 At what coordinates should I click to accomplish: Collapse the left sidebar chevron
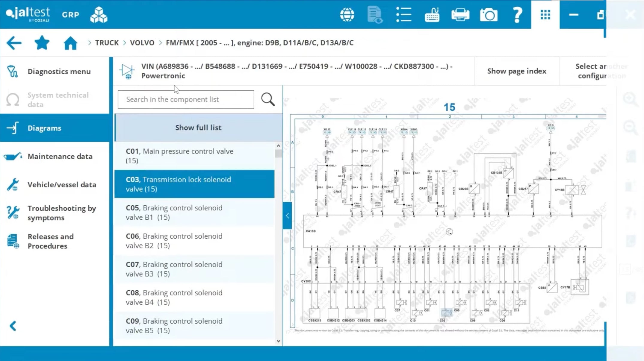13,326
